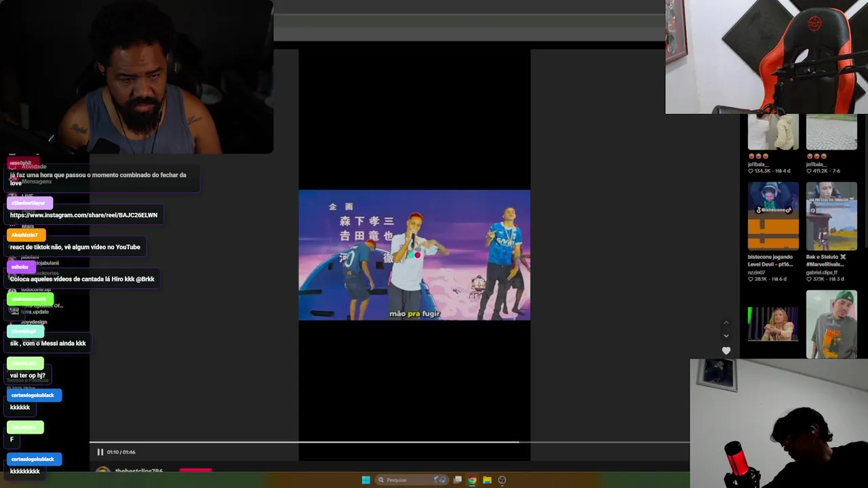Open the Bak e Steluto MarvelRivals thumbnail

point(831,216)
